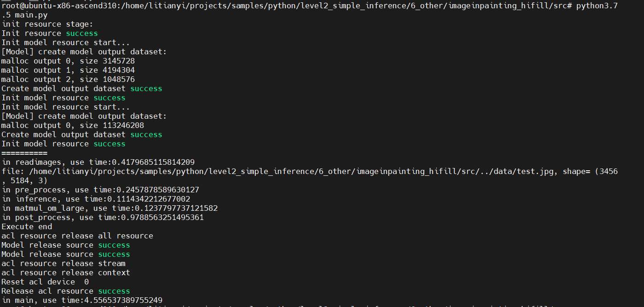Click the 'Execute end' line
The height and width of the screenshot is (307, 644).
click(x=27, y=226)
